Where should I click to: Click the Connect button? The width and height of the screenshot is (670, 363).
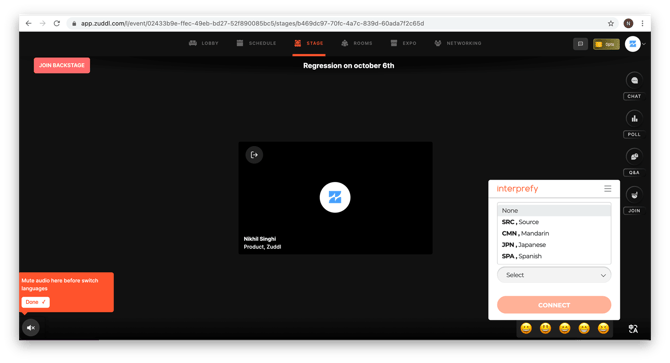[x=554, y=305]
